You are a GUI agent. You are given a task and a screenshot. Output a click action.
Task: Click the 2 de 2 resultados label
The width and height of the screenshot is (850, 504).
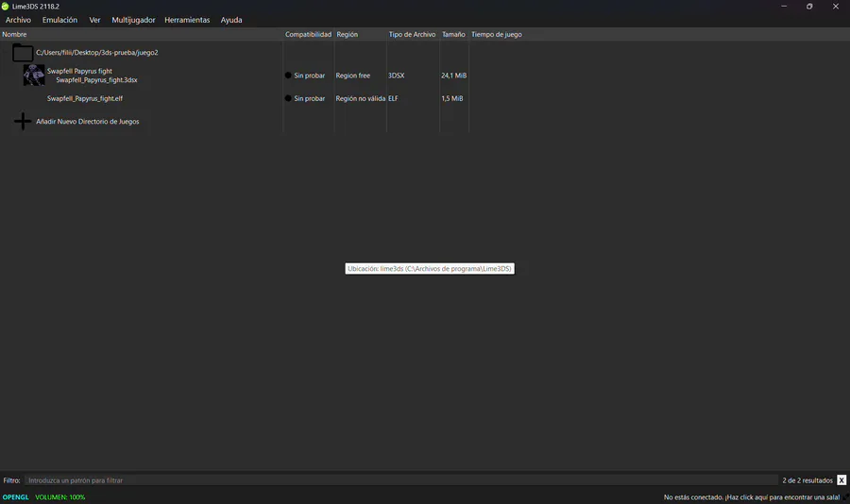point(807,480)
